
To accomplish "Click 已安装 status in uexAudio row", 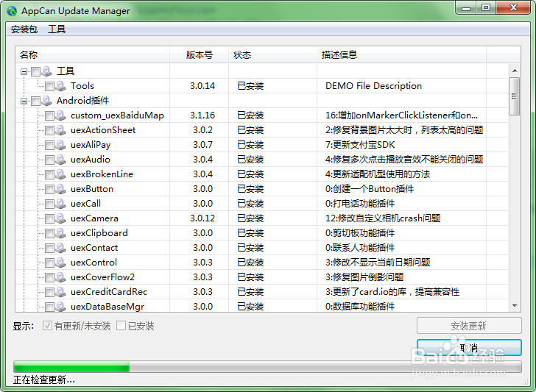I will coord(250,160).
